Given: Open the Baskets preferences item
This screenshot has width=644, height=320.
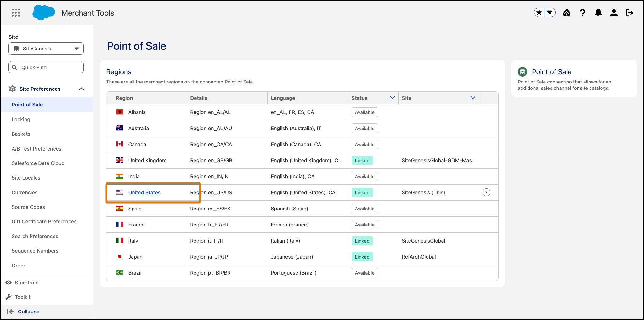Looking at the screenshot, I should (x=21, y=134).
